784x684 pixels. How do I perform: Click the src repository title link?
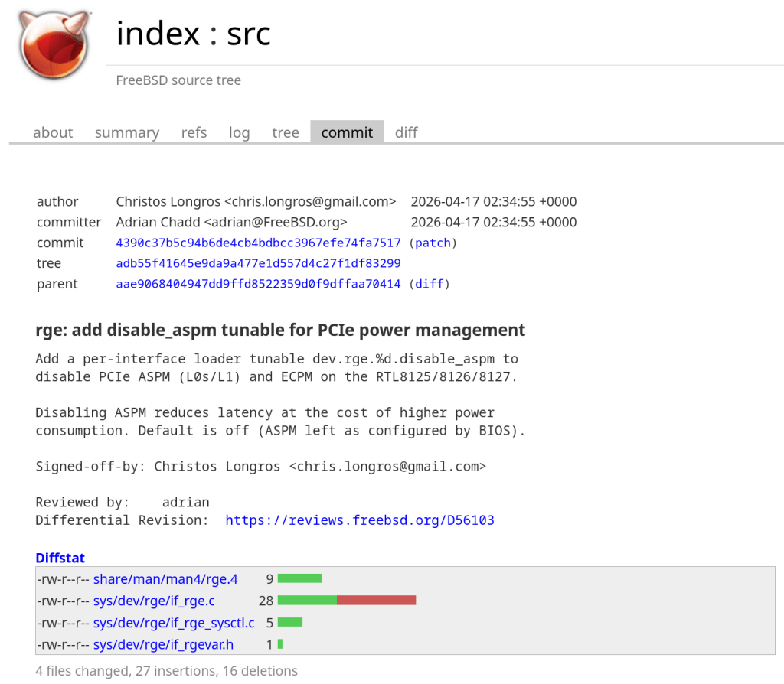249,34
